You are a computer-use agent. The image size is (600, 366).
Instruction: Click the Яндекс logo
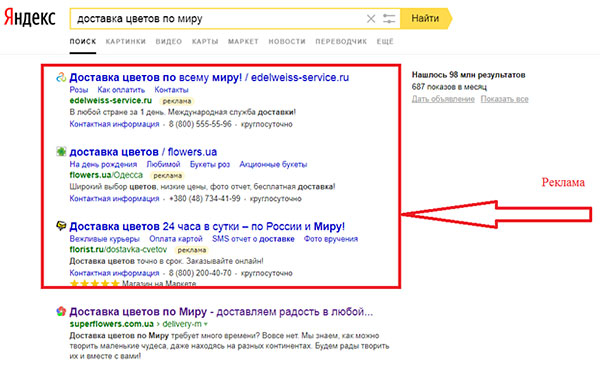coord(30,18)
